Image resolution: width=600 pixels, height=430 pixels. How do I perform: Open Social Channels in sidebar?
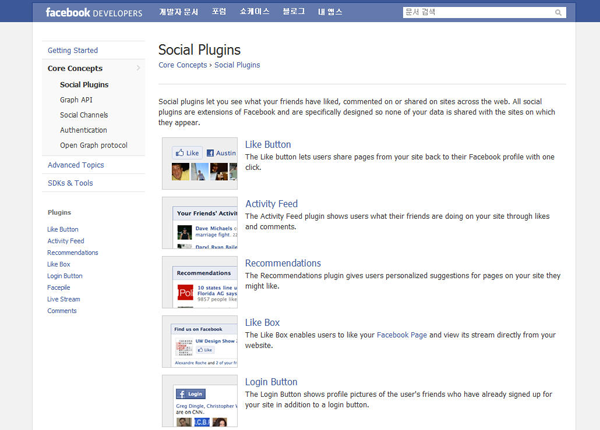click(84, 115)
